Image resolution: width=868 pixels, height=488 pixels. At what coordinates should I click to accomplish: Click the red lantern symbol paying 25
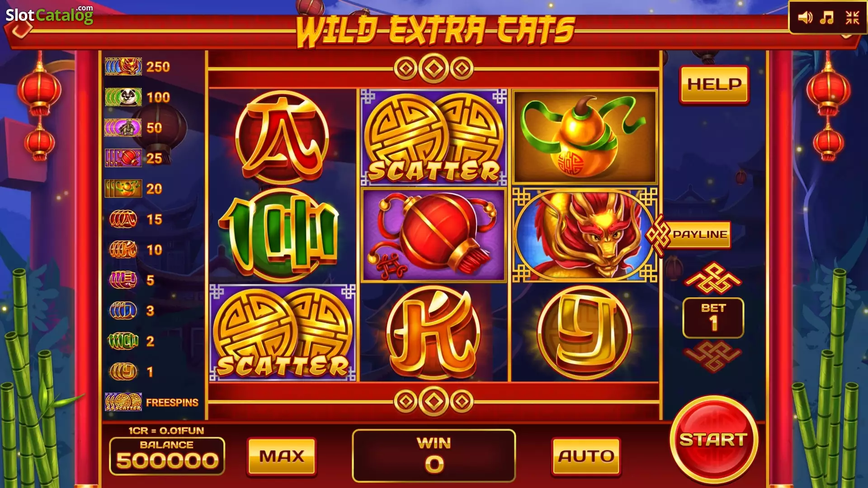134,158
